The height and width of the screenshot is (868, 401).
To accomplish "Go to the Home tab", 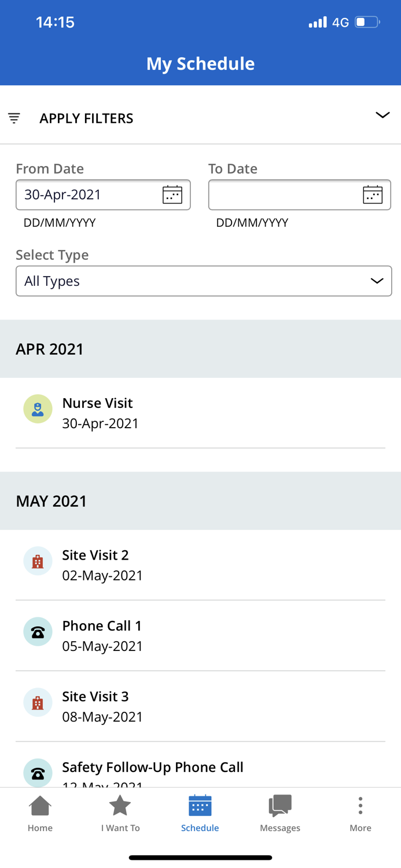I will point(40,813).
